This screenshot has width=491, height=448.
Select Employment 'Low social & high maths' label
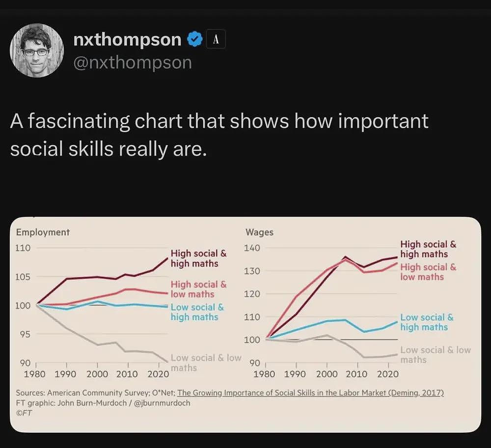coord(197,312)
